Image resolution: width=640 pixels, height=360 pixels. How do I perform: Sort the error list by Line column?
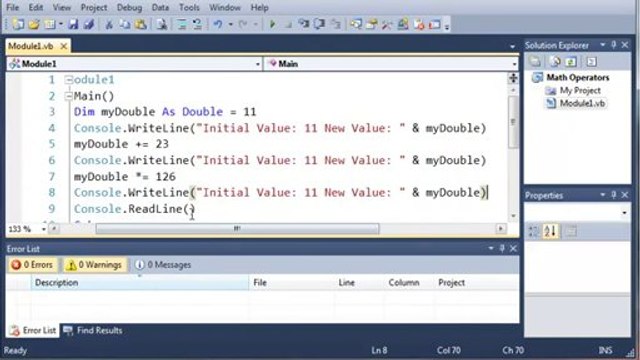coord(359,282)
